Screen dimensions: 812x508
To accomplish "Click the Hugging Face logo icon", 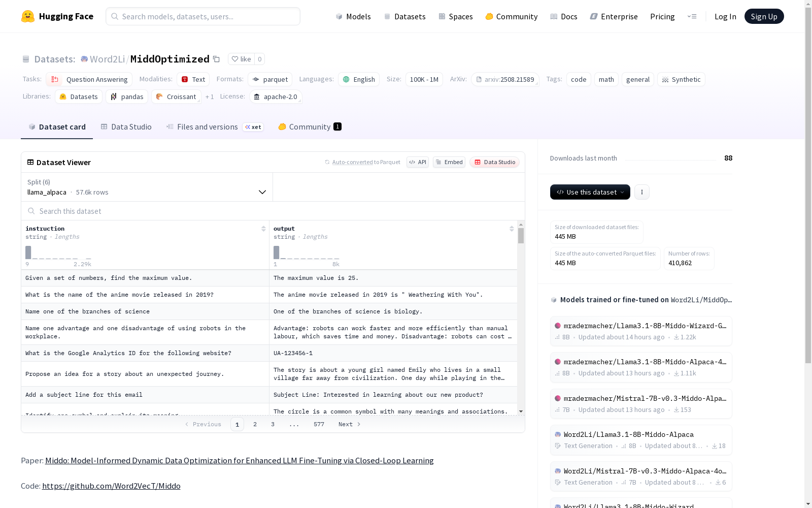I will 28,16.
